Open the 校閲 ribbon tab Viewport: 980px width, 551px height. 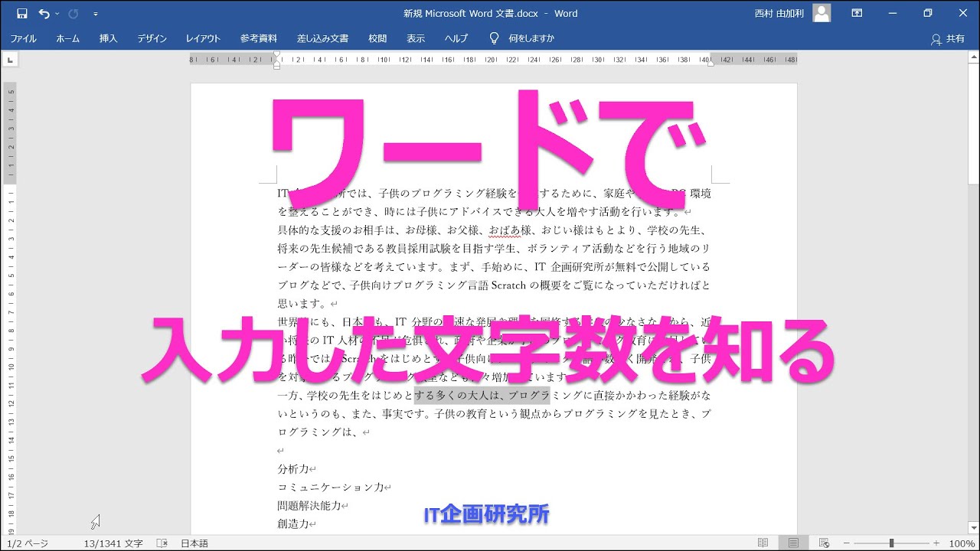(377, 38)
